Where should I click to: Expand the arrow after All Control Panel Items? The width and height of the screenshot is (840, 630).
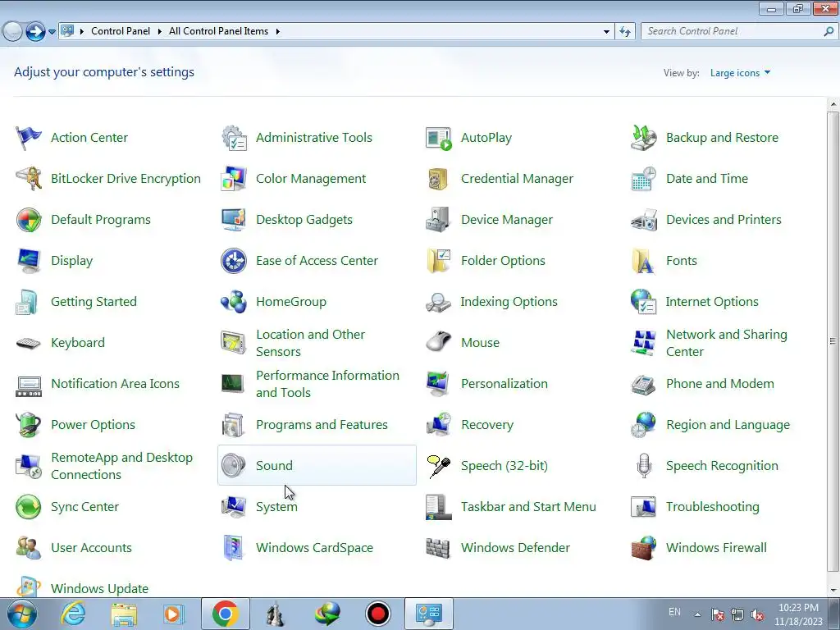coord(277,32)
